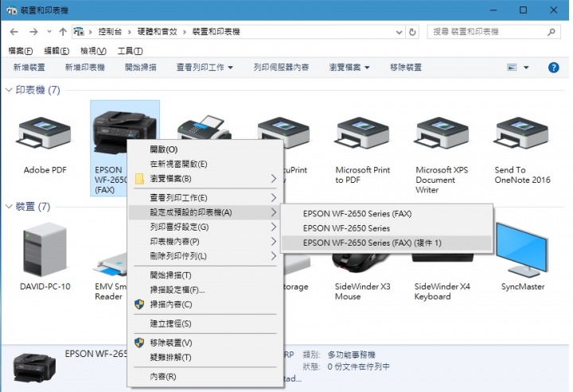573x392 pixels.
Task: Click the forward navigation arrow
Action: tap(33, 32)
